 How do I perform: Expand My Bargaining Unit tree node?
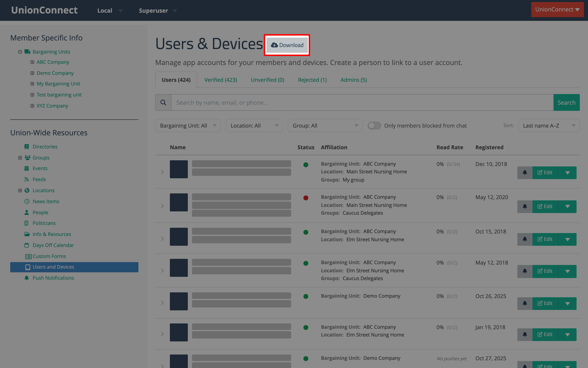(x=32, y=84)
